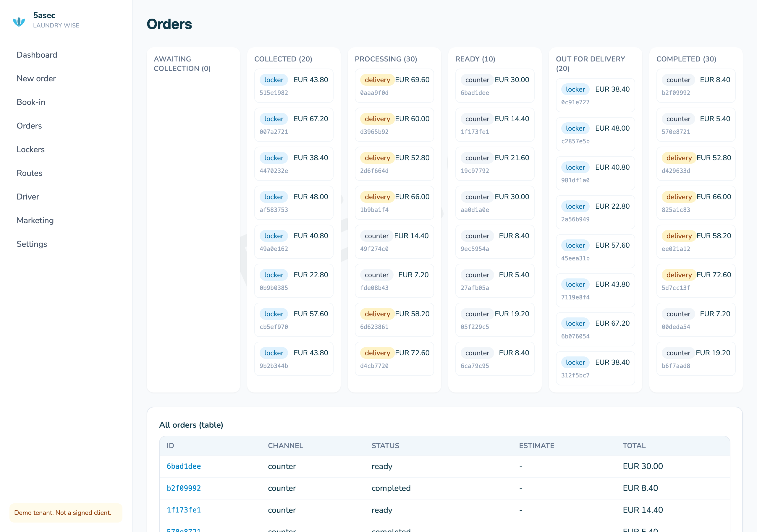Viewport: 757px width, 532px height.
Task: Open locker order card 9b2b344b
Action: (x=294, y=359)
